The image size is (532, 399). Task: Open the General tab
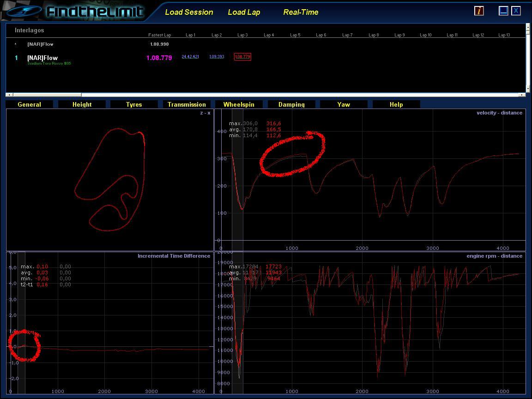pos(29,104)
